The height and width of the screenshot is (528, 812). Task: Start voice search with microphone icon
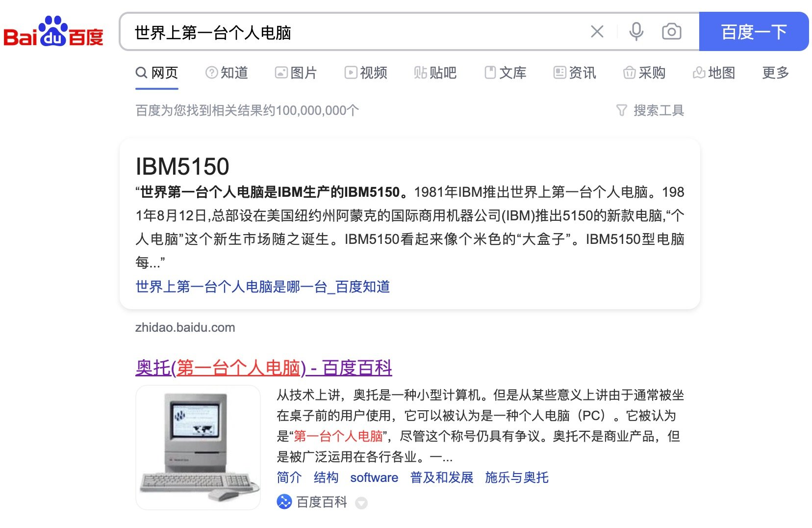[636, 31]
